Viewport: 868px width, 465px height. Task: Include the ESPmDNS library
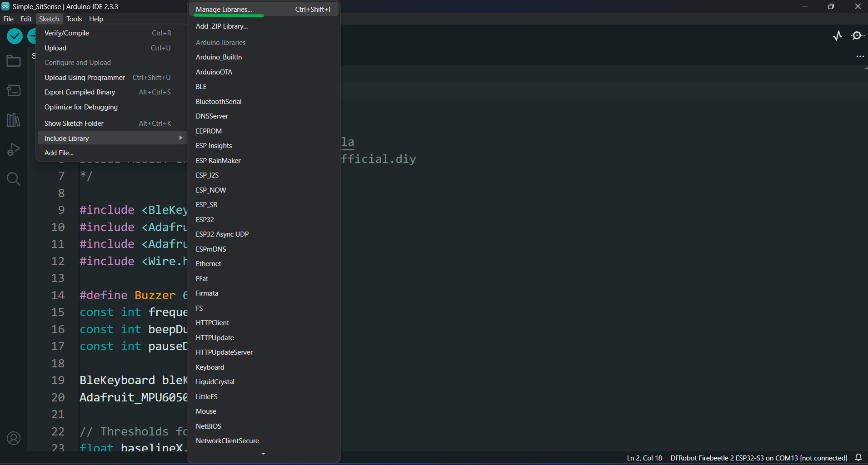264,249
